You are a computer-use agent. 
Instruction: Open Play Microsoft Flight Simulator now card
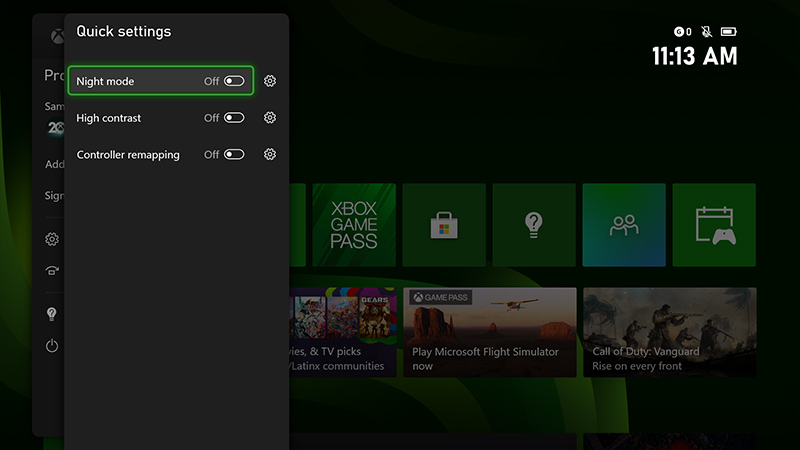(x=490, y=333)
